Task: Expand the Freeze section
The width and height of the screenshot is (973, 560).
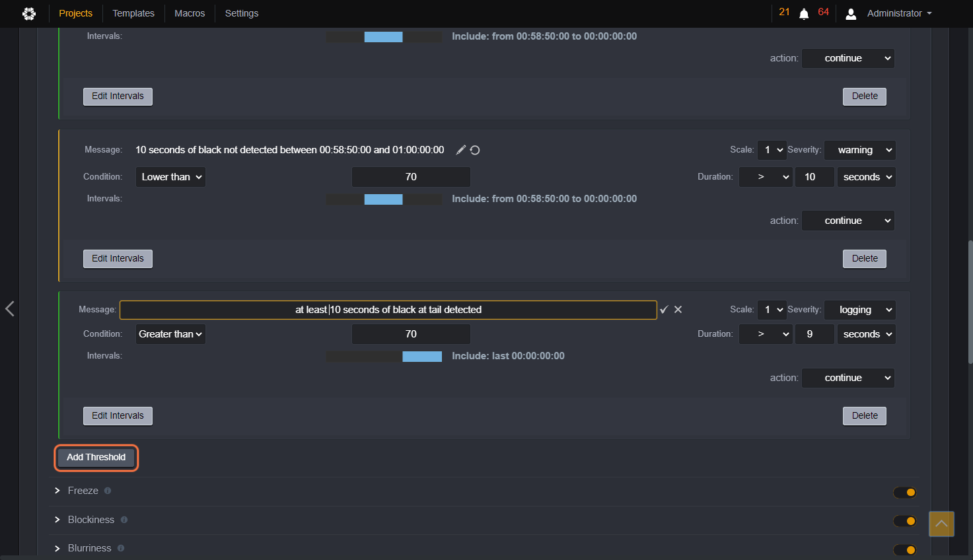Action: pyautogui.click(x=57, y=491)
